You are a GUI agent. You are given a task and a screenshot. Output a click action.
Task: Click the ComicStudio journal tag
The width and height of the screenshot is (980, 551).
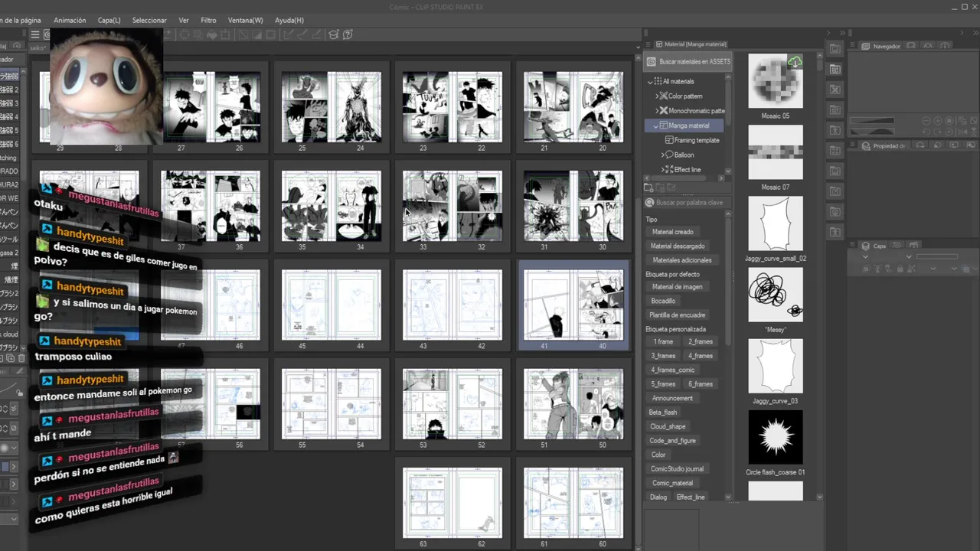[x=677, y=468]
